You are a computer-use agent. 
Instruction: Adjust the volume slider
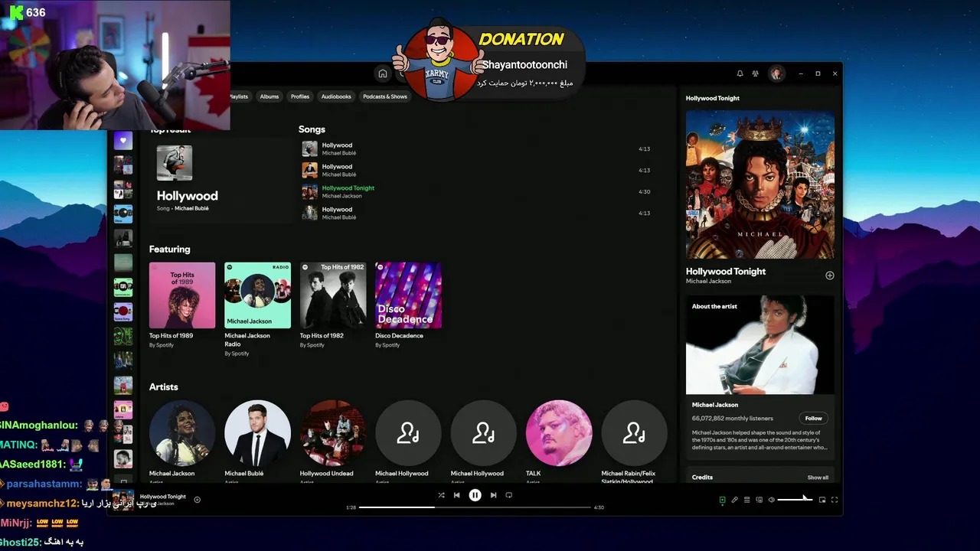pos(795,500)
